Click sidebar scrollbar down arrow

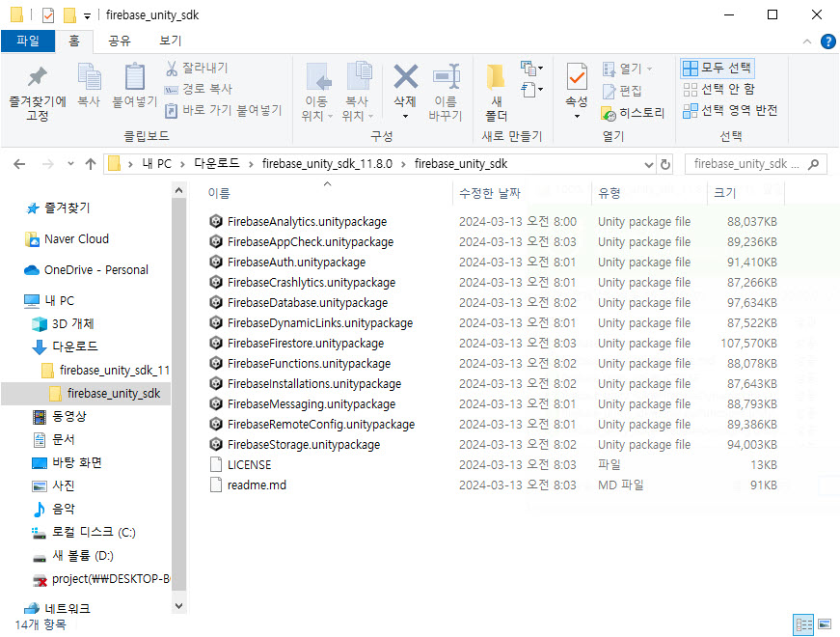179,606
